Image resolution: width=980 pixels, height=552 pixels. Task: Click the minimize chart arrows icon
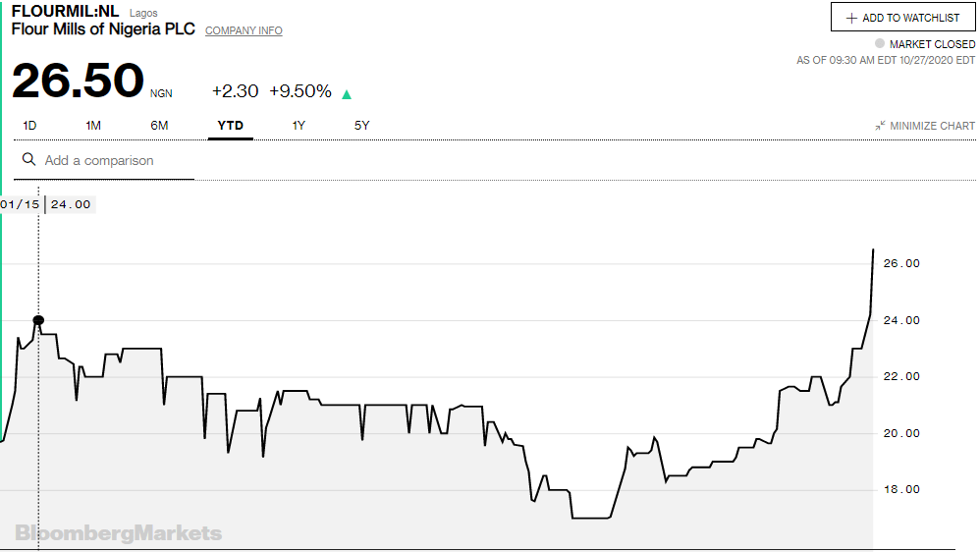[x=880, y=126]
